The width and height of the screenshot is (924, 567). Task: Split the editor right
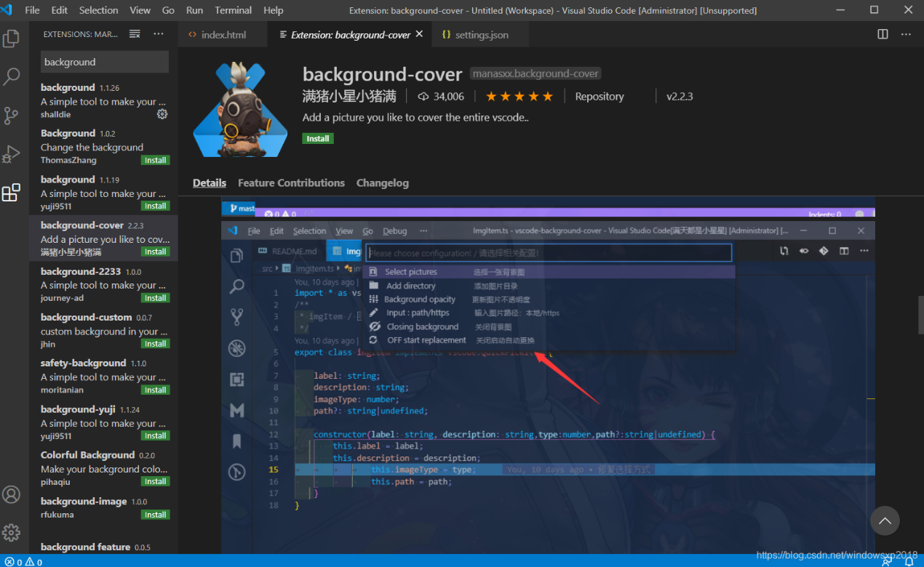coord(883,34)
